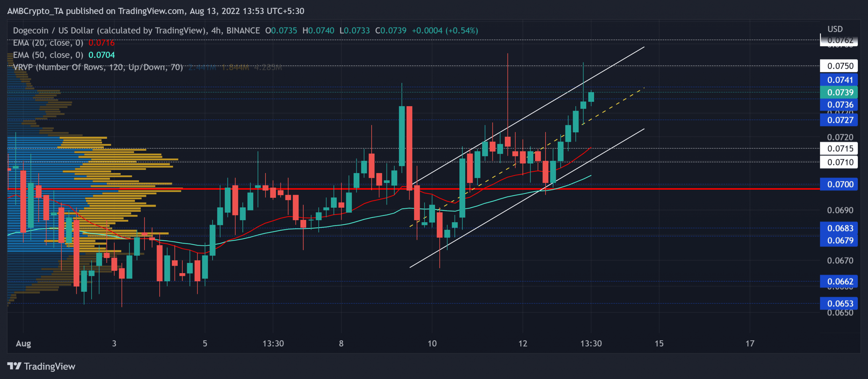
Task: Click the EMA 20 value 0.0716
Action: pyautogui.click(x=102, y=43)
